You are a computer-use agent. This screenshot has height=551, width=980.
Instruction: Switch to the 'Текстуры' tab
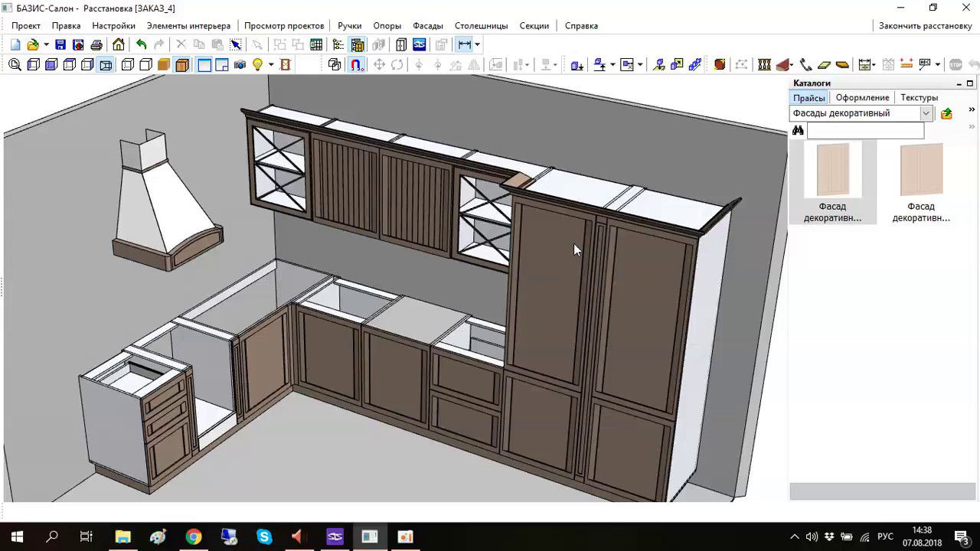pyautogui.click(x=919, y=97)
